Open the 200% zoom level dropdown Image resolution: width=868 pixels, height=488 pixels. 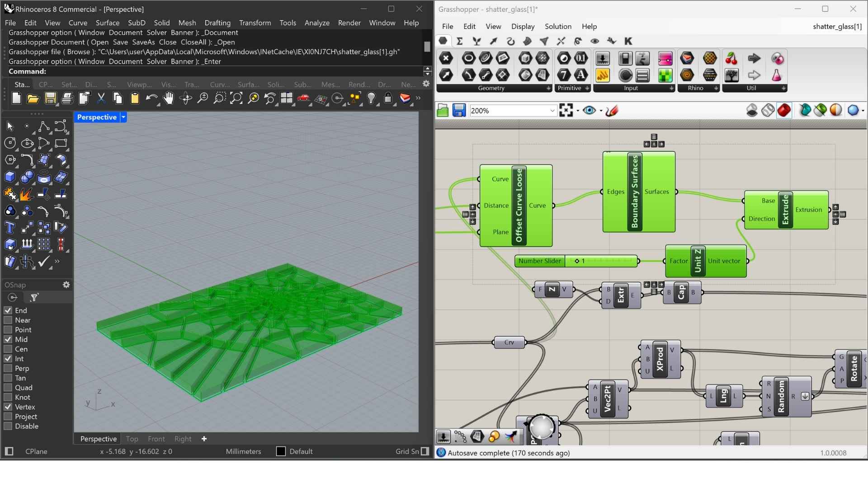552,111
